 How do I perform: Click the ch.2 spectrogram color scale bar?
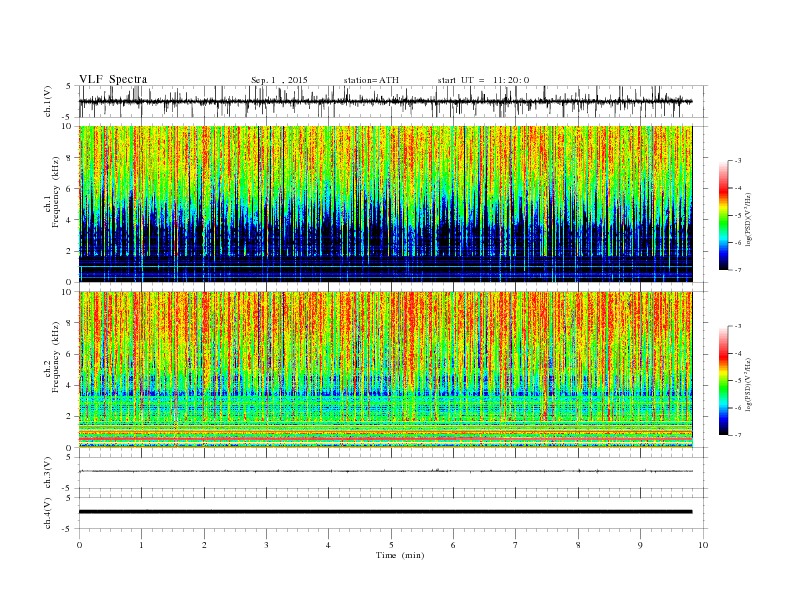[x=724, y=380]
